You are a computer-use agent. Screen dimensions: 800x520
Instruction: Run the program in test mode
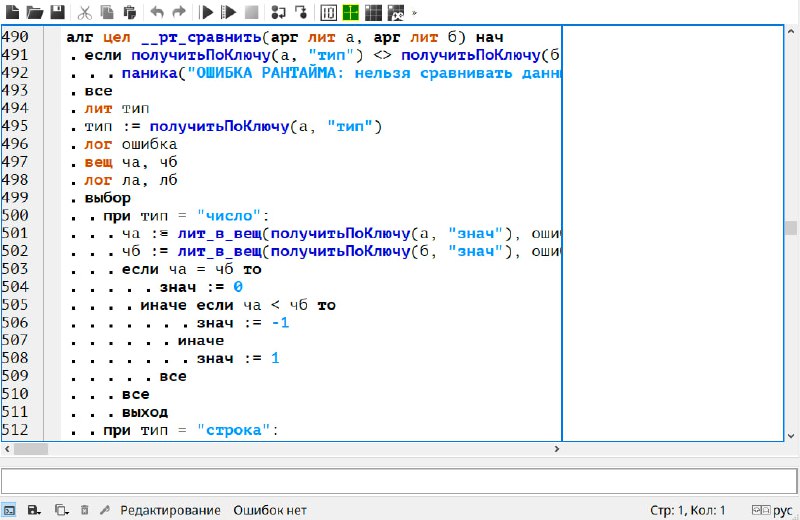229,12
